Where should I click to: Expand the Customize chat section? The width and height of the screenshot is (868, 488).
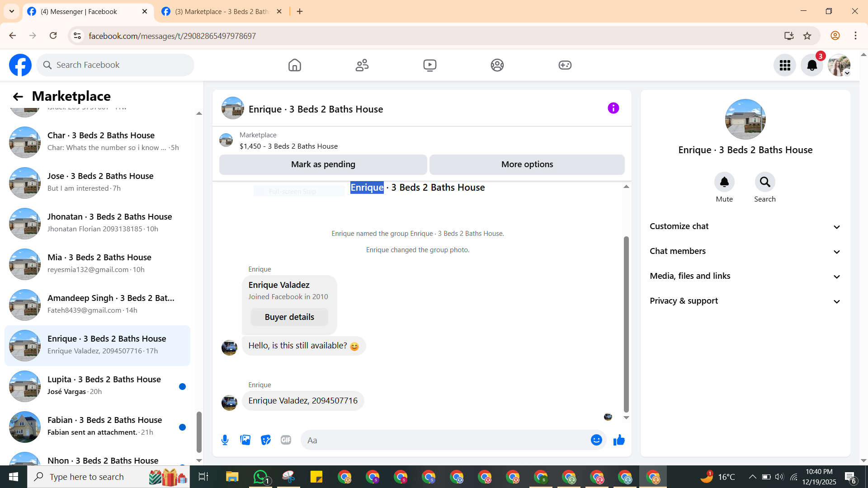point(745,226)
